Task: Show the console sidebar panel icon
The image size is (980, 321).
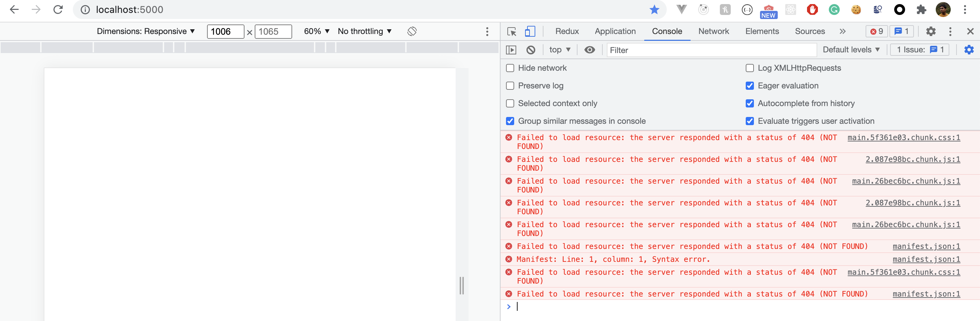Action: tap(511, 50)
